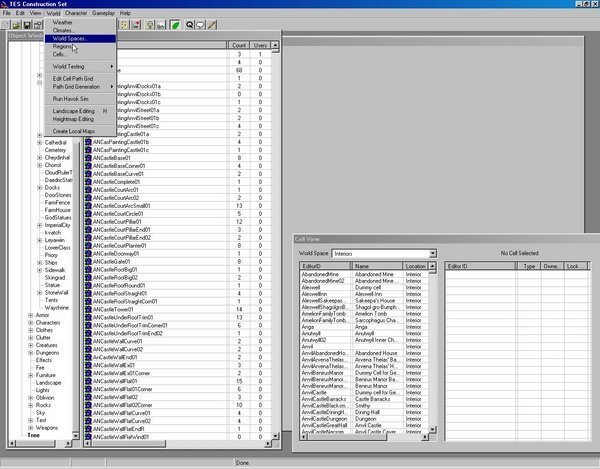Viewport: 600px width, 469px height.
Task: Click the Save floppy disk toolbar icon
Action: tap(27, 25)
